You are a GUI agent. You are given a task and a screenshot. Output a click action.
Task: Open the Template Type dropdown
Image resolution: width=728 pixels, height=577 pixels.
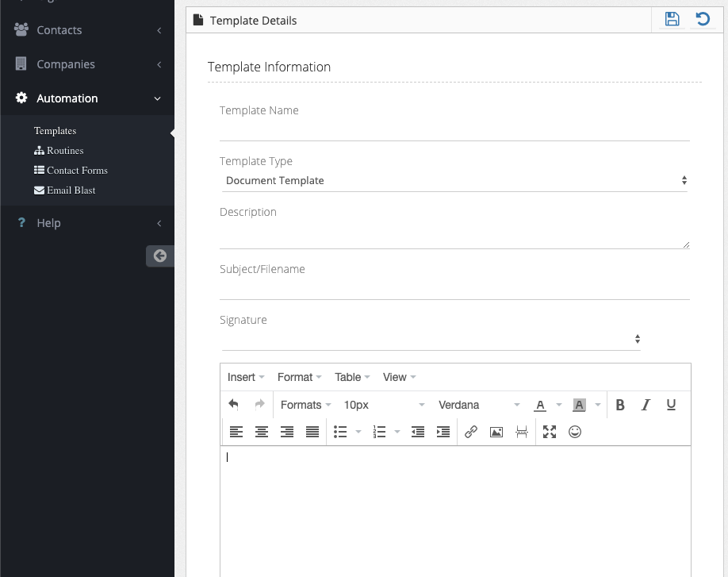[x=454, y=181]
